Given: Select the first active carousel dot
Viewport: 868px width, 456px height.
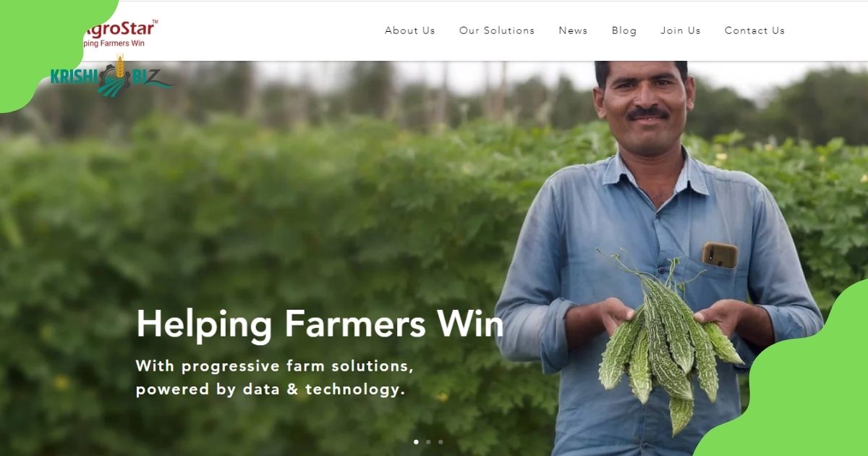Looking at the screenshot, I should (x=416, y=442).
